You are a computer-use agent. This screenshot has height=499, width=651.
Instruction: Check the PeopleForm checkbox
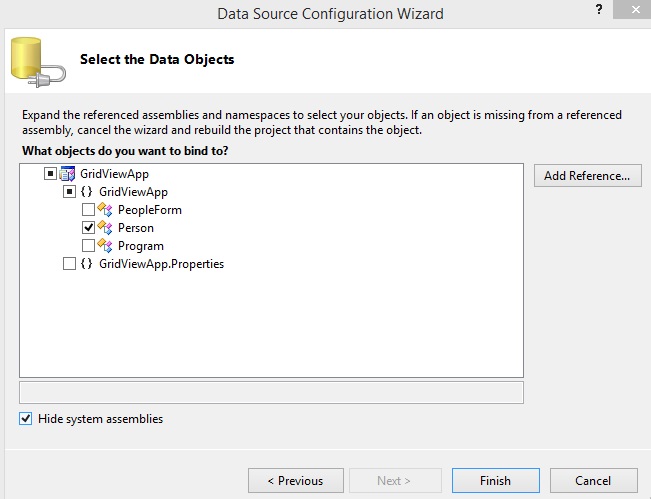(88, 210)
